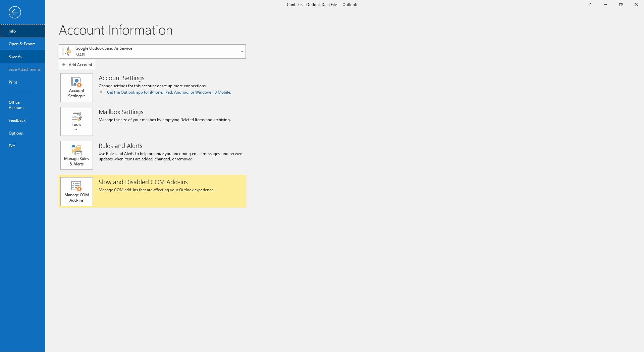Click the Mailbox Settings heading text

coord(121,112)
